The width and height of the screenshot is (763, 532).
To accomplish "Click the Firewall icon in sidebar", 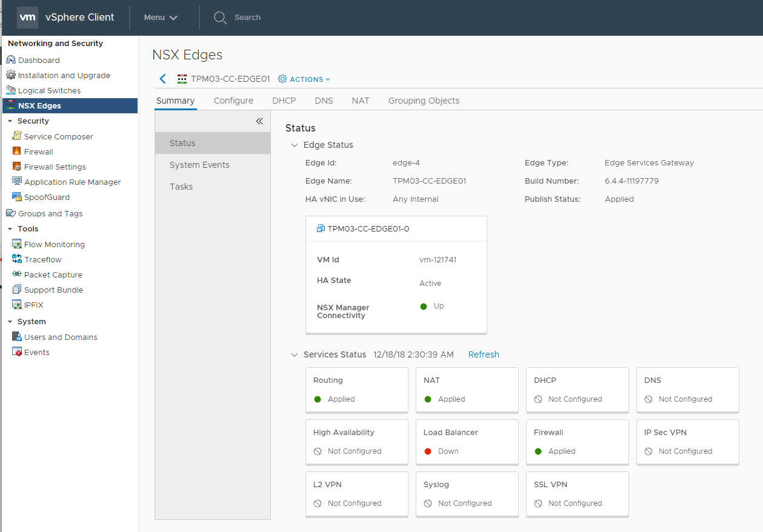I will (17, 151).
